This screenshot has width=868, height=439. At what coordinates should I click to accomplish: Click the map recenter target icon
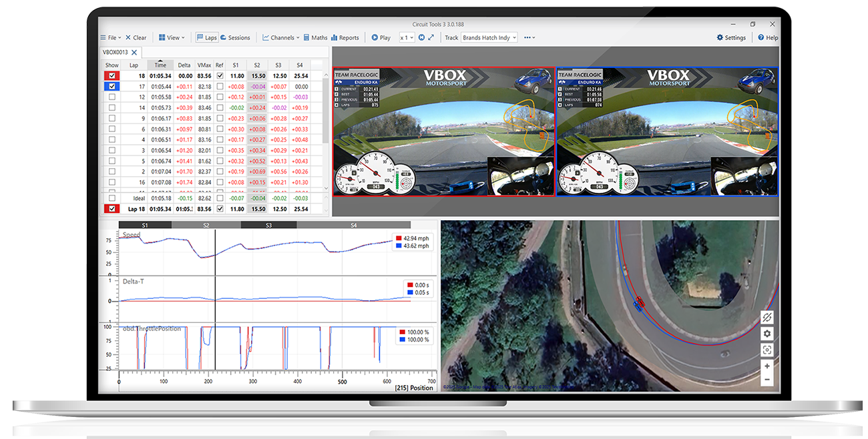pyautogui.click(x=767, y=350)
